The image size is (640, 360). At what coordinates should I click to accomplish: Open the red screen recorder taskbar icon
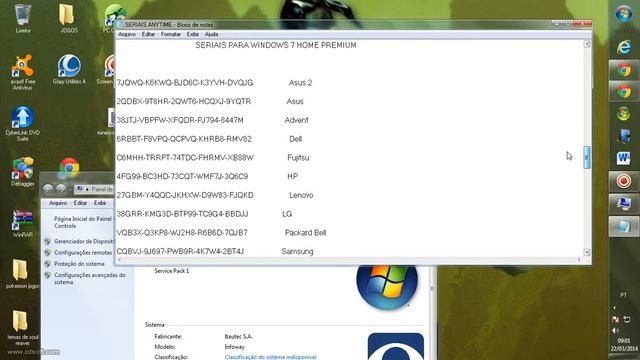(624, 181)
